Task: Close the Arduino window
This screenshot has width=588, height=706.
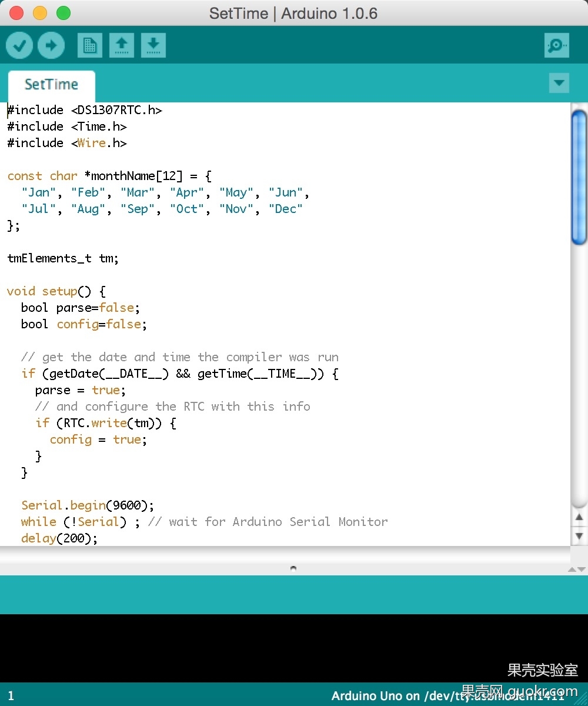Action: pyautogui.click(x=16, y=12)
